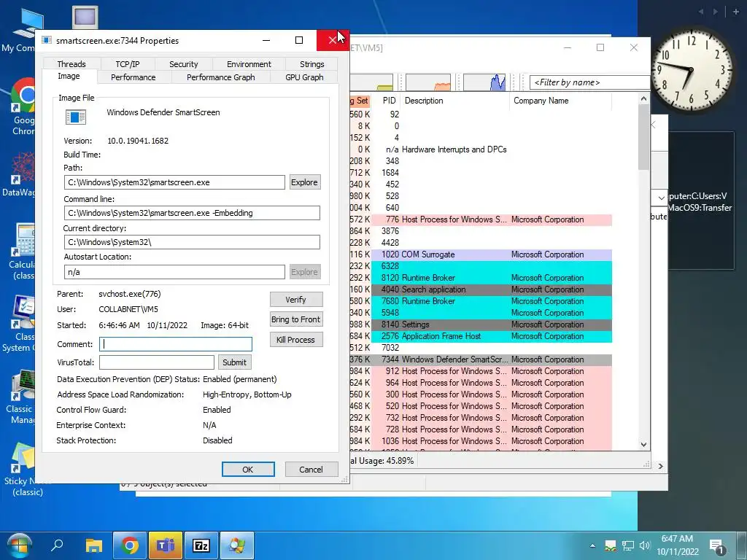Open taskbar search magnifier icon
The image size is (747, 560).
57,545
